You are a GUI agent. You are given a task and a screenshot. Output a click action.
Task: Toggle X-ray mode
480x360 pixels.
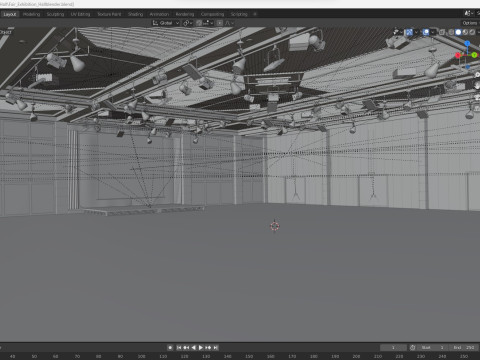(442, 32)
